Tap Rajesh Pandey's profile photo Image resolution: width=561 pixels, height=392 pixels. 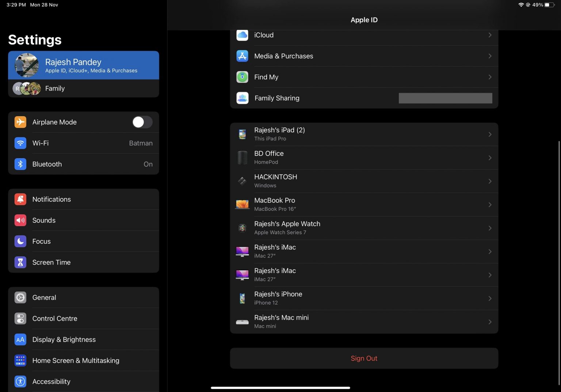(x=27, y=65)
